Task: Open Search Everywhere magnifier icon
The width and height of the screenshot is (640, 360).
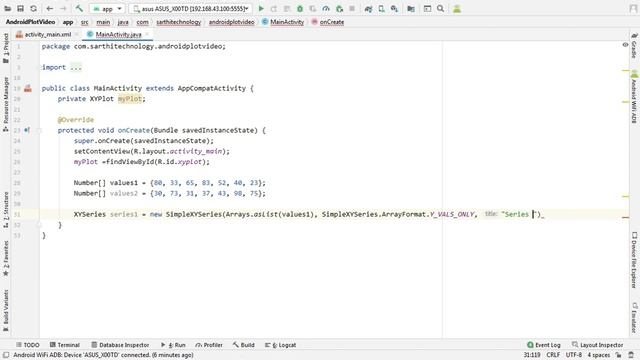Action: [x=440, y=9]
